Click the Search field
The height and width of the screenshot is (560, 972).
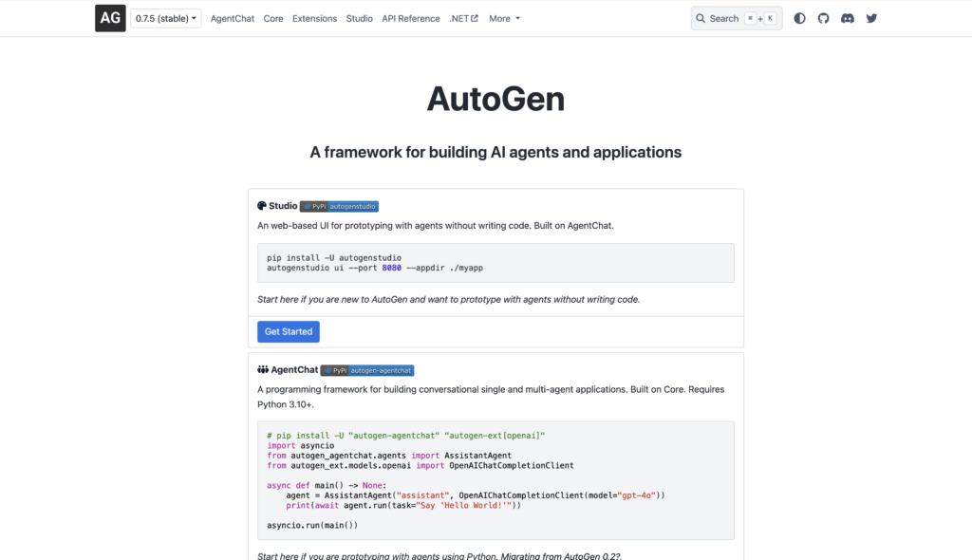pos(737,19)
